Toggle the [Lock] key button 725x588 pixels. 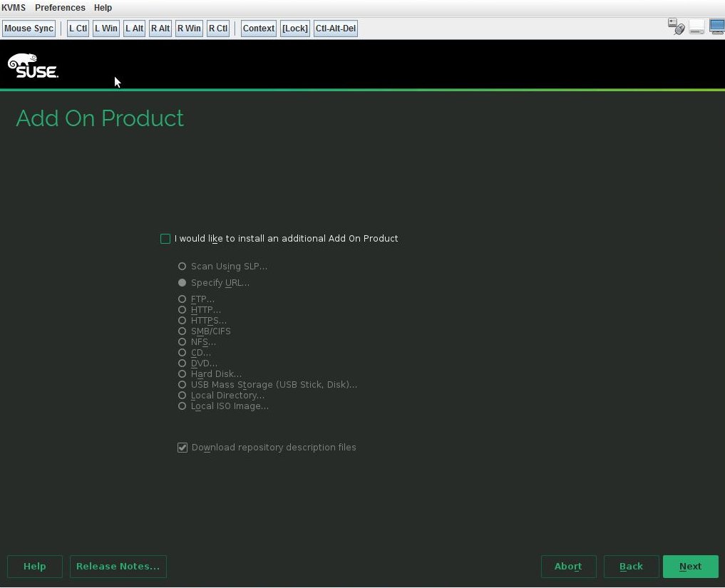click(x=294, y=28)
